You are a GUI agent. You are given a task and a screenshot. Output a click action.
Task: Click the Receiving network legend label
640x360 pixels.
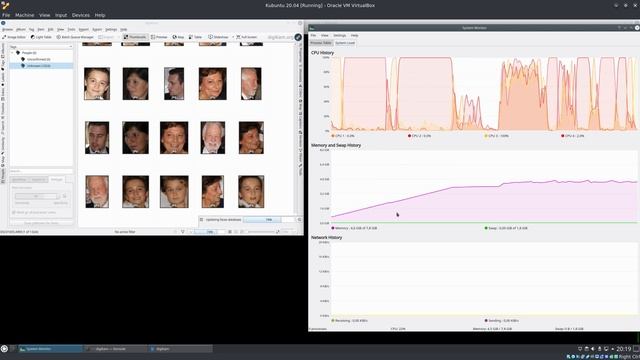350,320
